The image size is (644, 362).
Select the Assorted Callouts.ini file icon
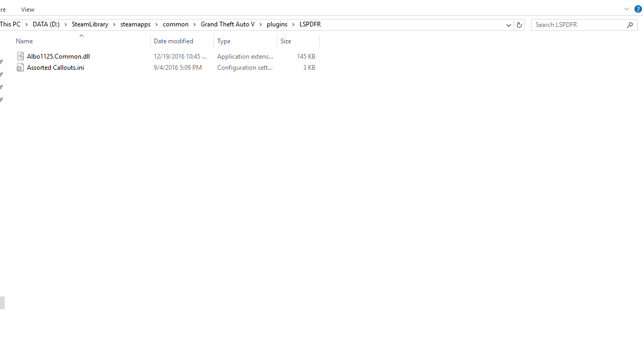[x=20, y=67]
